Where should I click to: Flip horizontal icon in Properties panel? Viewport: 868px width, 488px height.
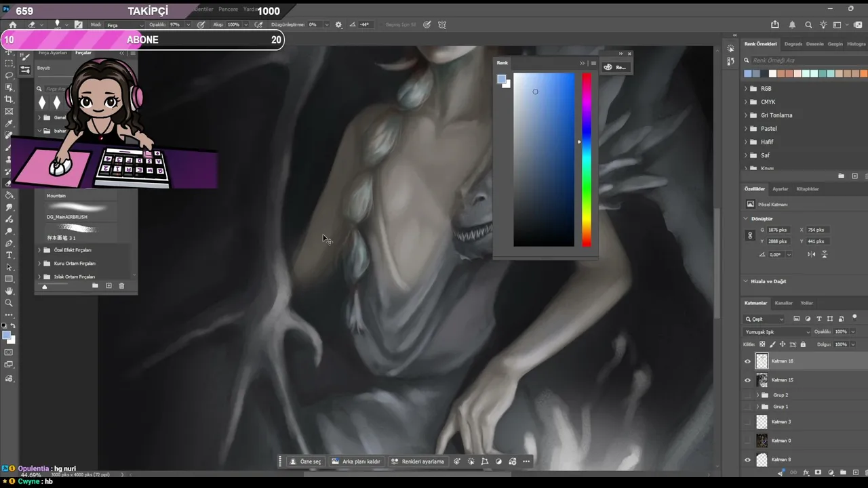tap(812, 254)
